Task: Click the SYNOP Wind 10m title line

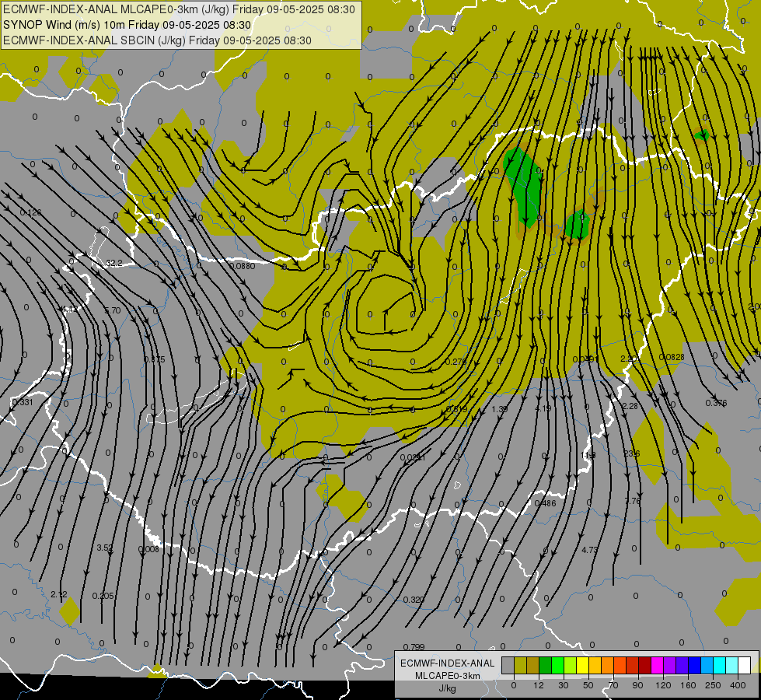Action: (x=127, y=25)
